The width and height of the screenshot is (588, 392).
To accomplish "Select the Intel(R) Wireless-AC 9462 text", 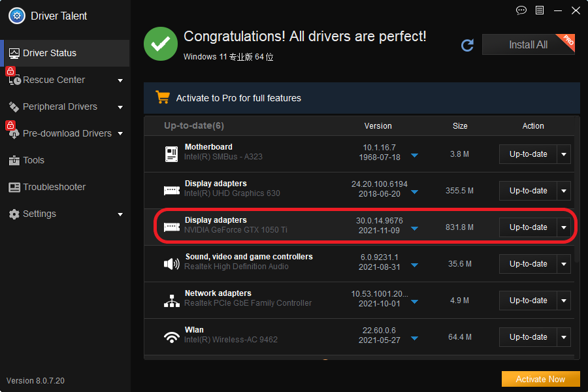I will (231, 340).
